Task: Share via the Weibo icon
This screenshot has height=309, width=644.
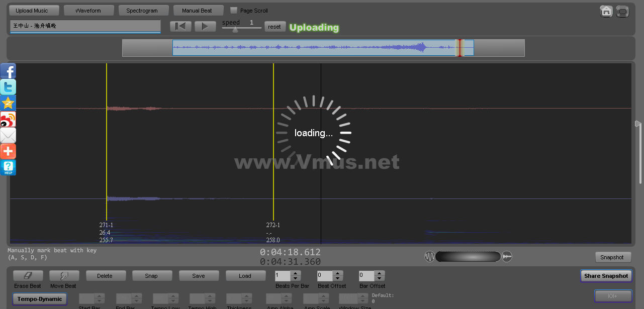Action: tap(8, 119)
